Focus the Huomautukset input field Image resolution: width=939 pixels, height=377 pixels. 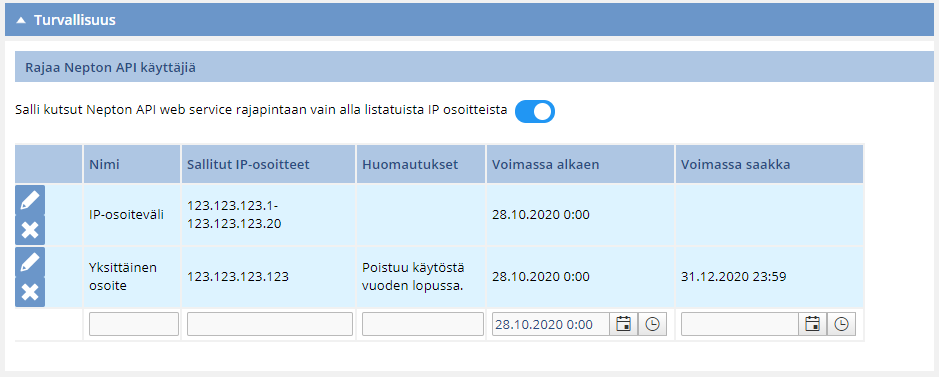point(423,324)
